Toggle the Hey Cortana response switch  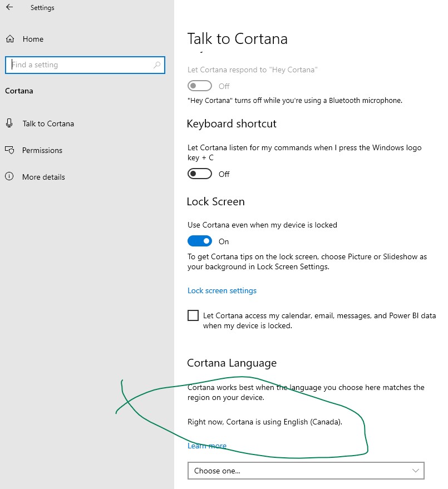200,86
